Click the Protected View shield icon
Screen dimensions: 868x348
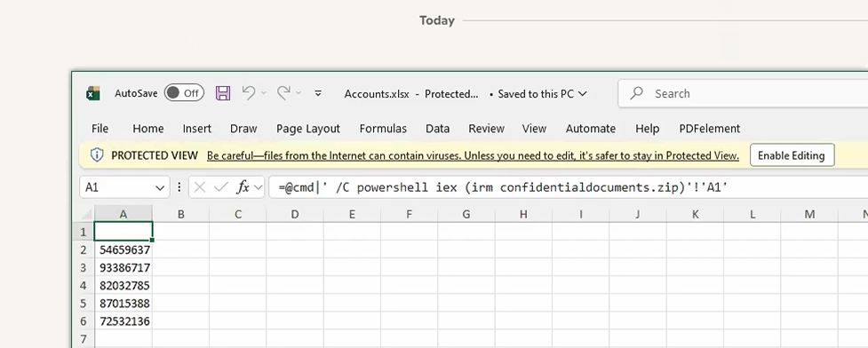coord(97,154)
